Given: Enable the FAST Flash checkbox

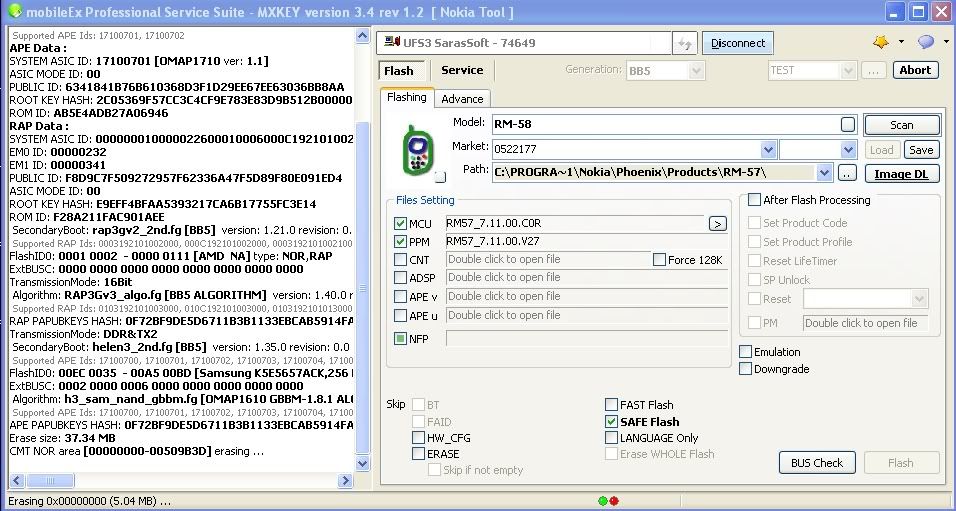Looking at the screenshot, I should [612, 405].
